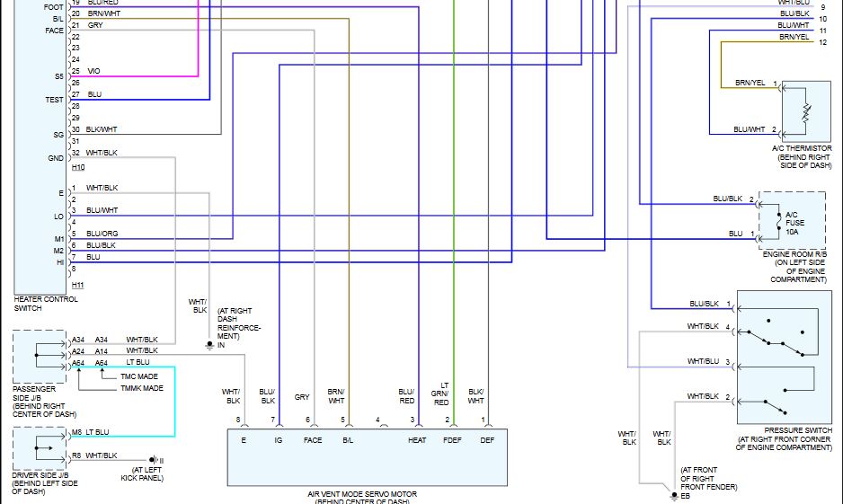Click the HEAT terminal on servo motor
Image resolution: width=843 pixels, height=504 pixels.
click(x=417, y=440)
